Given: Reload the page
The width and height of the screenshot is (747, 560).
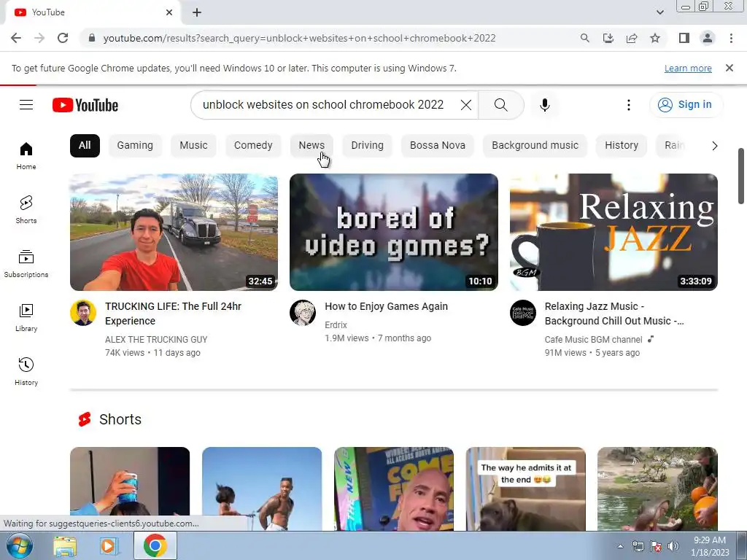Looking at the screenshot, I should point(63,38).
